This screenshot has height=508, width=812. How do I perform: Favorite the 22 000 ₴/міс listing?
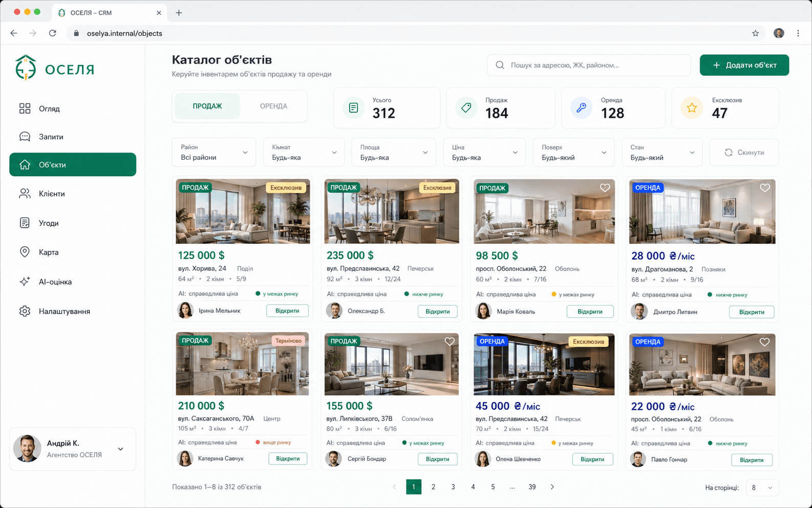(764, 342)
